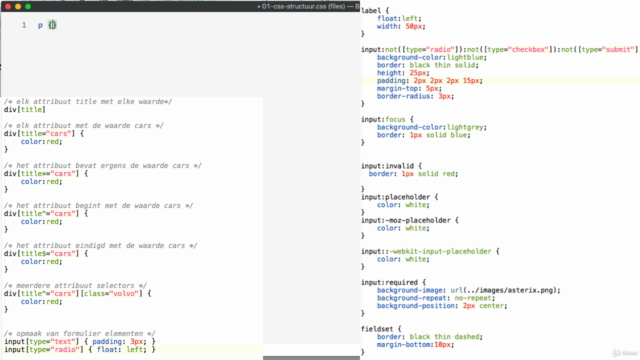The width and height of the screenshot is (640, 360).
Task: Click the comment 'elk attribuut met de waarde cars'
Action: coord(84,125)
